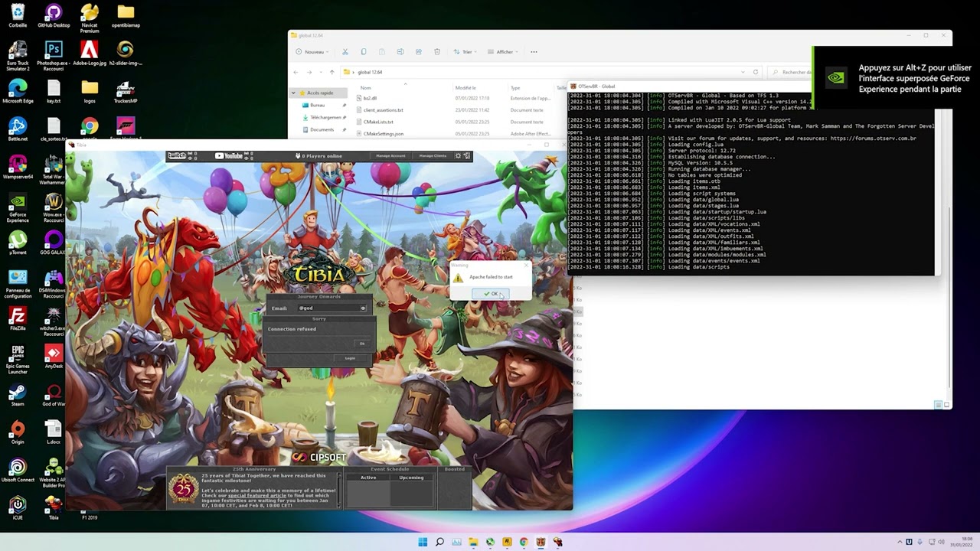The height and width of the screenshot is (551, 980).
Task: Click the Explorer refresh icon
Action: tap(756, 72)
